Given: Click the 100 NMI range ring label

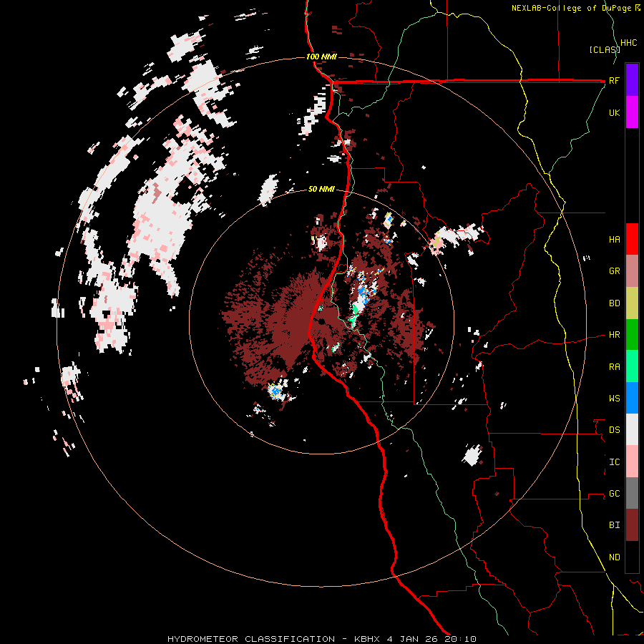Looking at the screenshot, I should [x=321, y=57].
